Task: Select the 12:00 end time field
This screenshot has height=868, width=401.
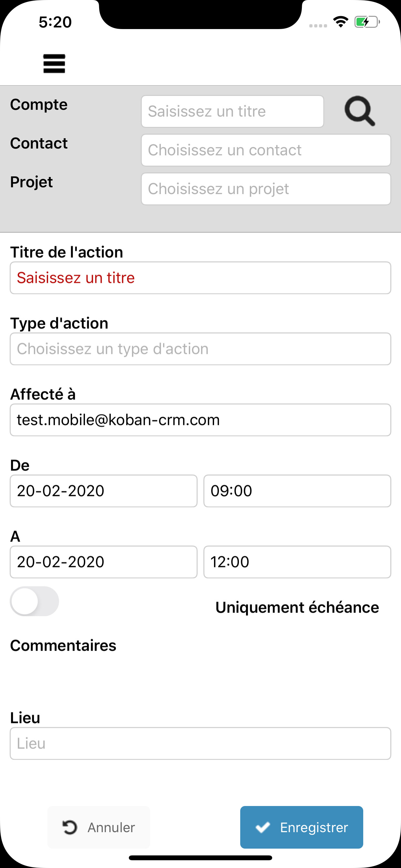Action: pos(297,562)
